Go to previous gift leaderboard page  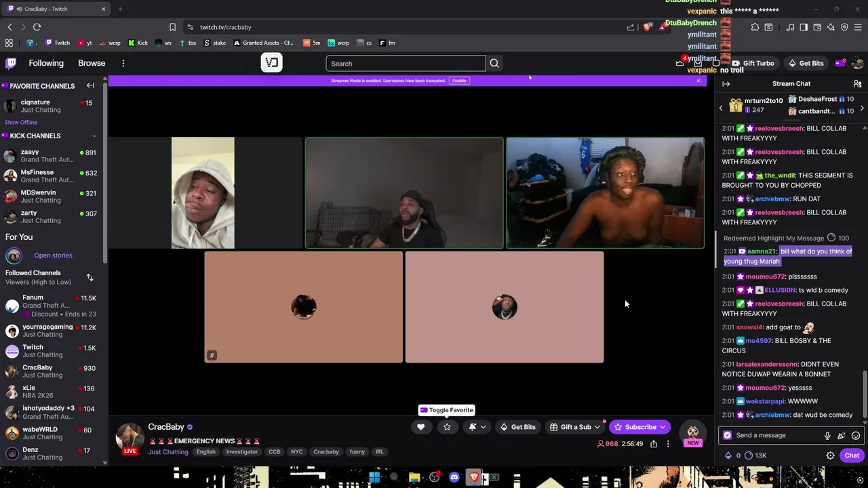(721, 108)
